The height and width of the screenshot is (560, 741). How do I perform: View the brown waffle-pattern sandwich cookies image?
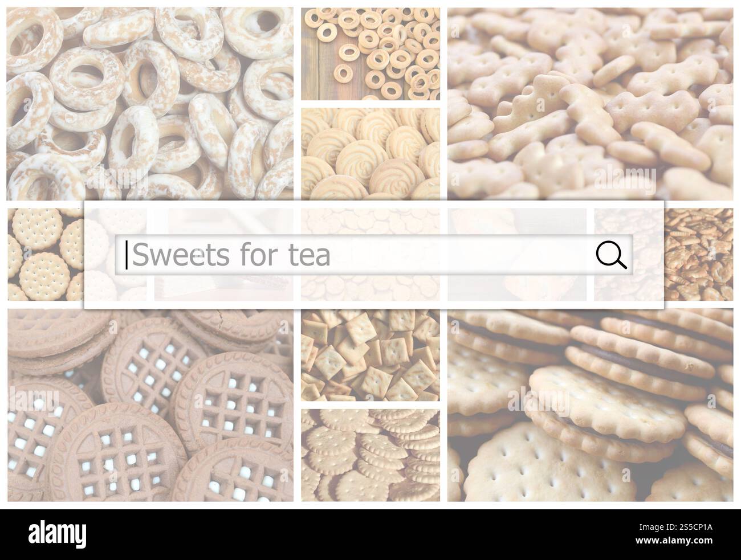[150, 405]
